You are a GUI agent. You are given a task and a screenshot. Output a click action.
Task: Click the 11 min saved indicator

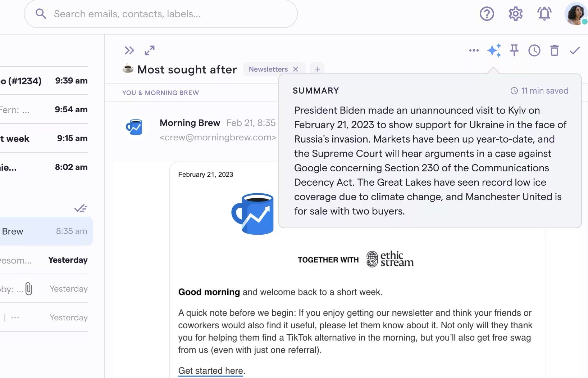[539, 91]
